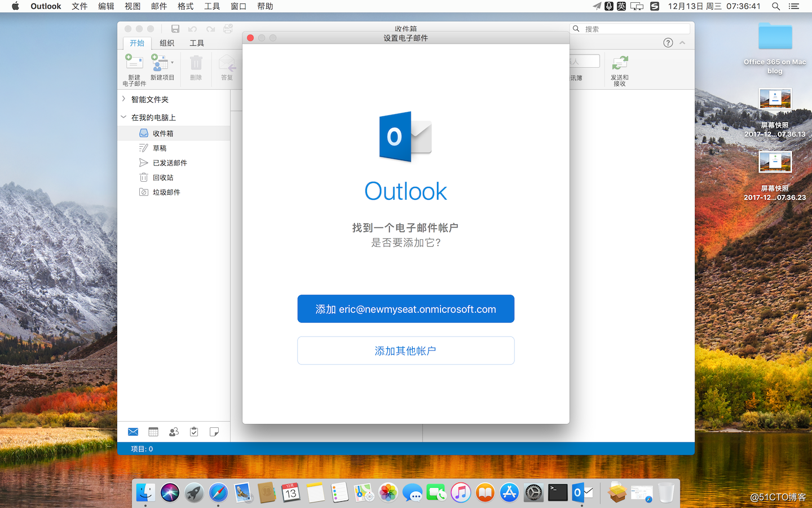This screenshot has width=812, height=508.
Task: Click the New Items (新建项目) icon
Action: coord(160,63)
